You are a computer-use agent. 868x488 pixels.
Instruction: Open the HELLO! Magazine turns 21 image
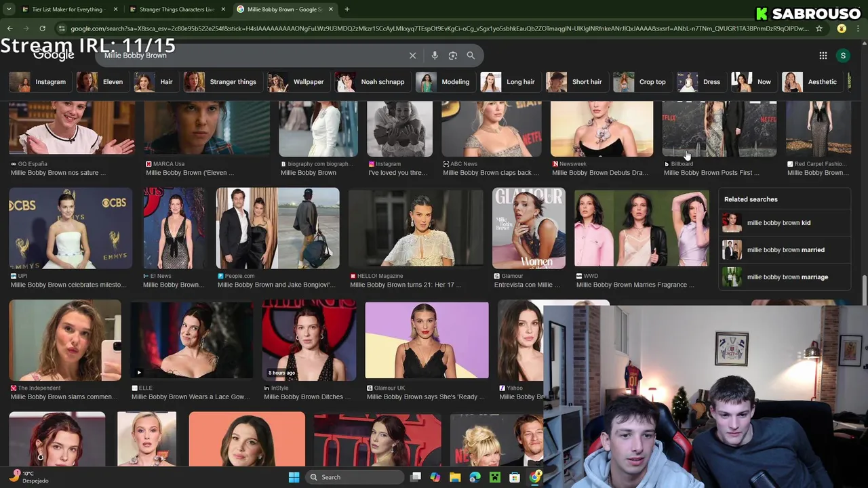click(416, 228)
